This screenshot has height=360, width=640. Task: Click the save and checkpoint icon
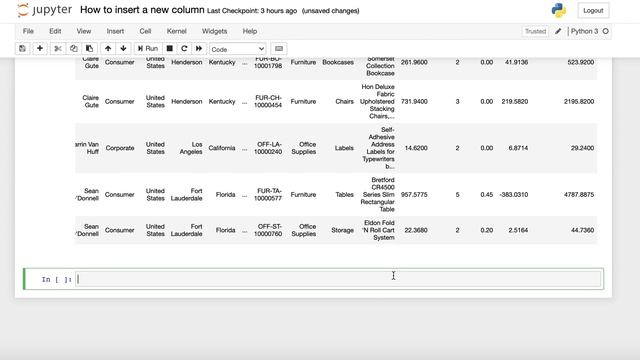pos(22,49)
